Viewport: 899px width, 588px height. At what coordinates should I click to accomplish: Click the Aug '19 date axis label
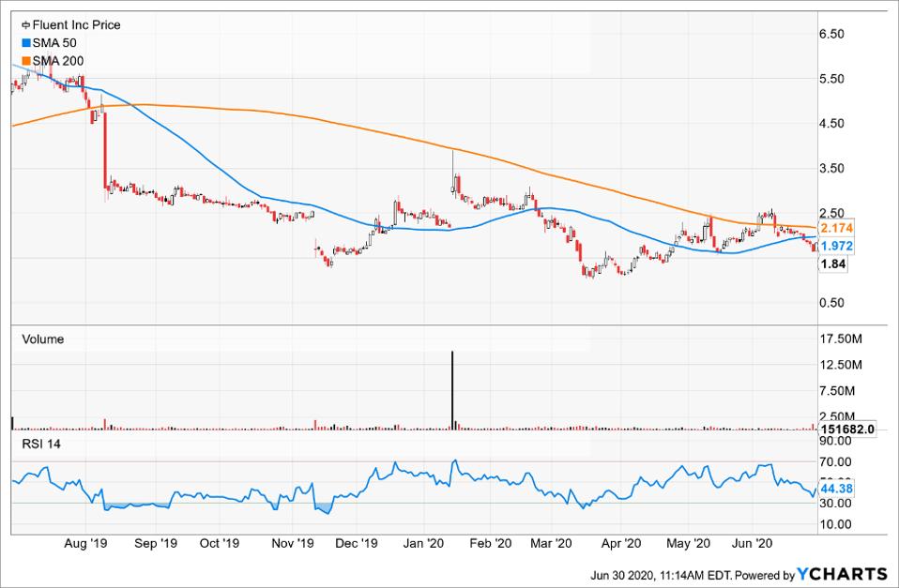84,544
